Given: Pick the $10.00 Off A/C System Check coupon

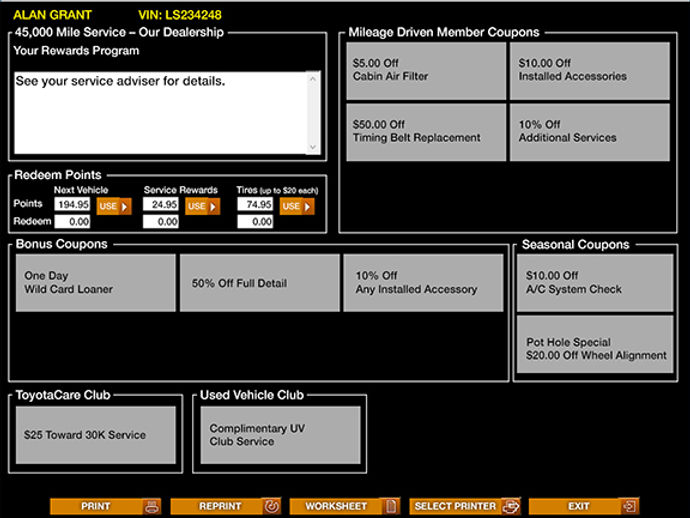Looking at the screenshot, I should (x=595, y=283).
